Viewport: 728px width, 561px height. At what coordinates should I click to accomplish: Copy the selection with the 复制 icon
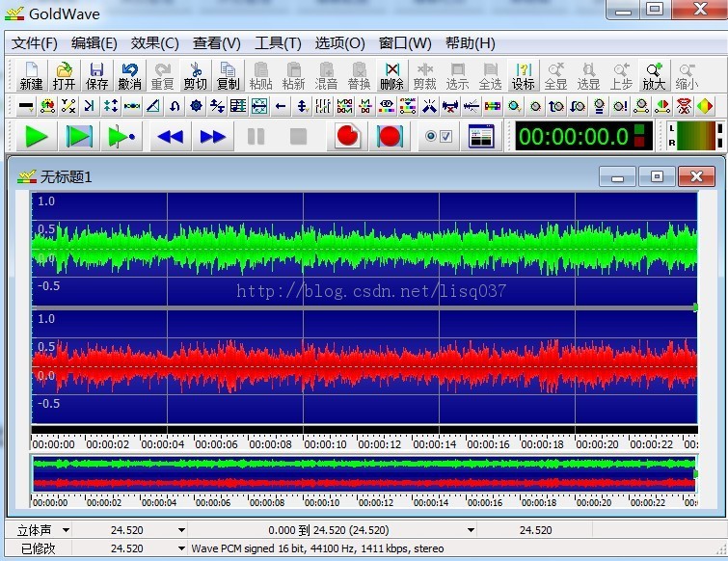pos(228,75)
